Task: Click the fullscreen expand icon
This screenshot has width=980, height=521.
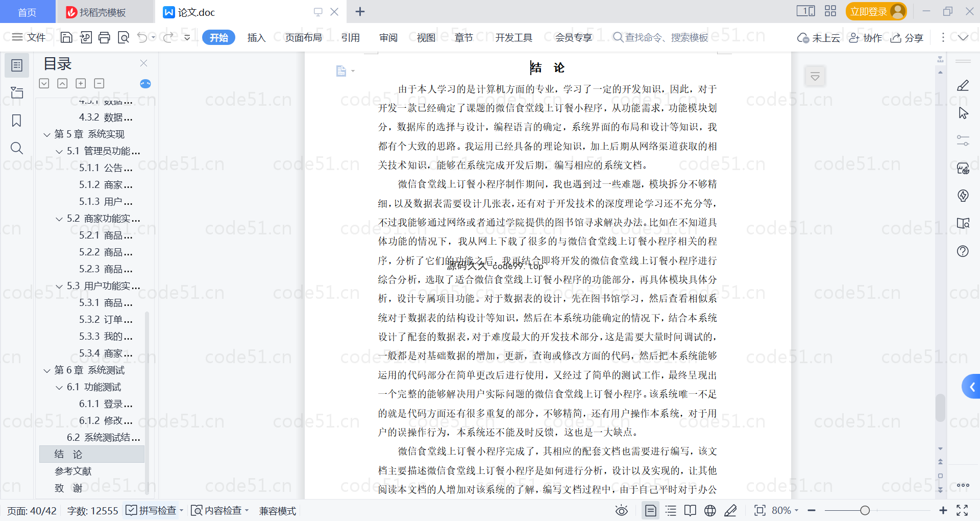Action: tap(962, 510)
